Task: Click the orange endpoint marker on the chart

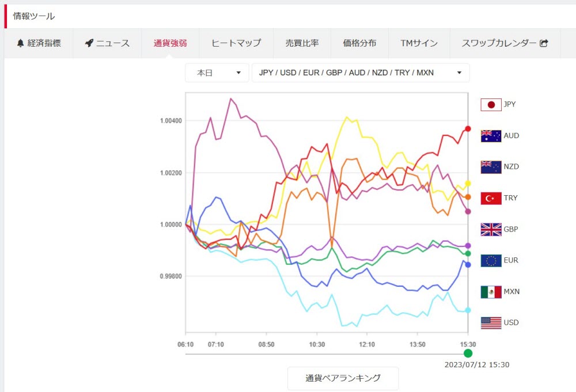Action: [x=468, y=197]
